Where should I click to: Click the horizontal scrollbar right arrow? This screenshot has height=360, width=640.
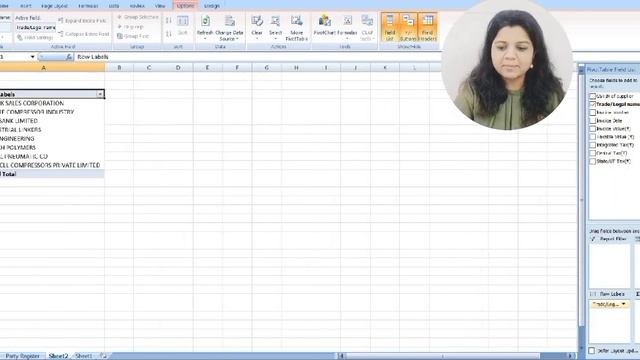(x=570, y=356)
